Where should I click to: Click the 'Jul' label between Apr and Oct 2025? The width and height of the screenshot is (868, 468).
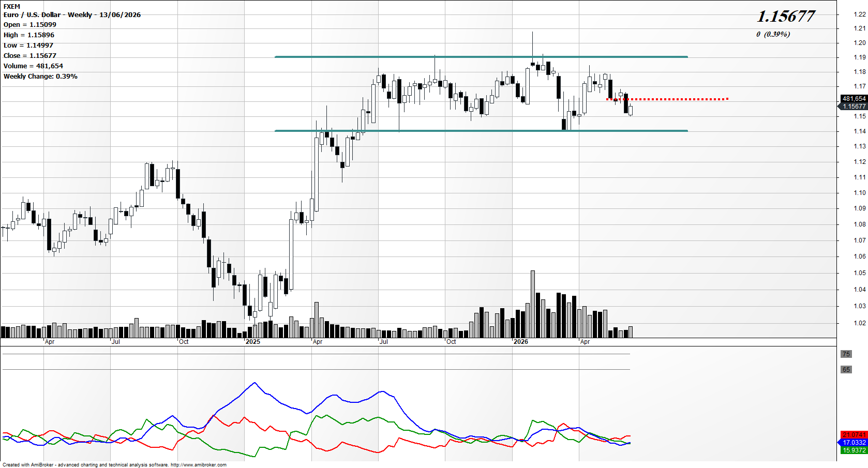pos(383,342)
